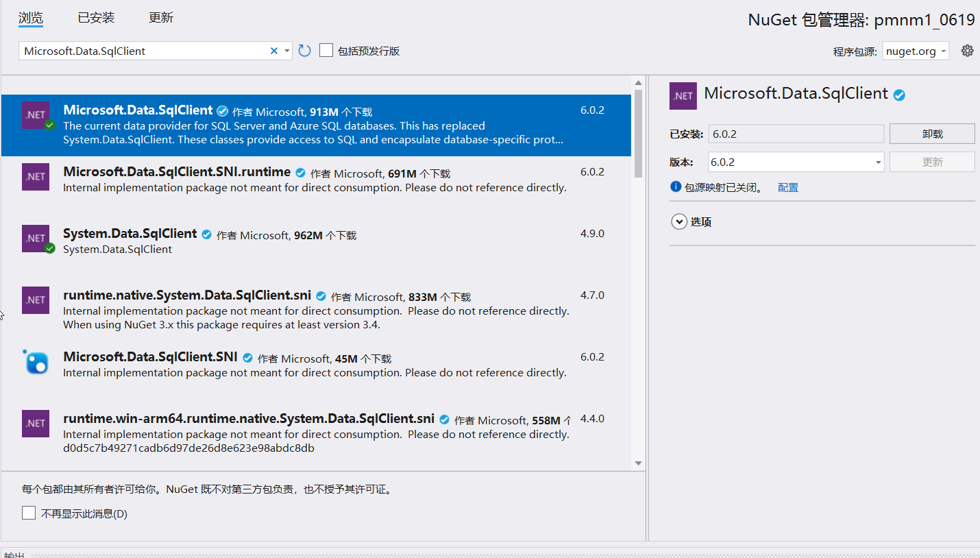Click the info icon next to package source mapping

click(x=676, y=186)
